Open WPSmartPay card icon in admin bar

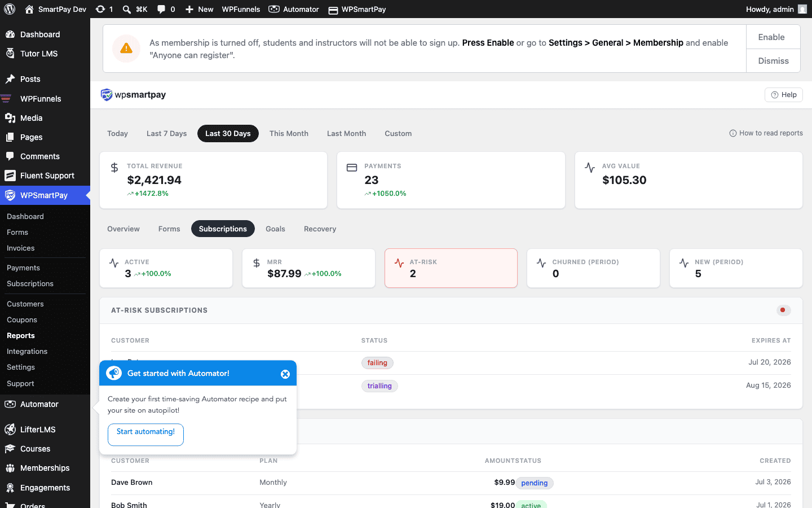coord(333,10)
